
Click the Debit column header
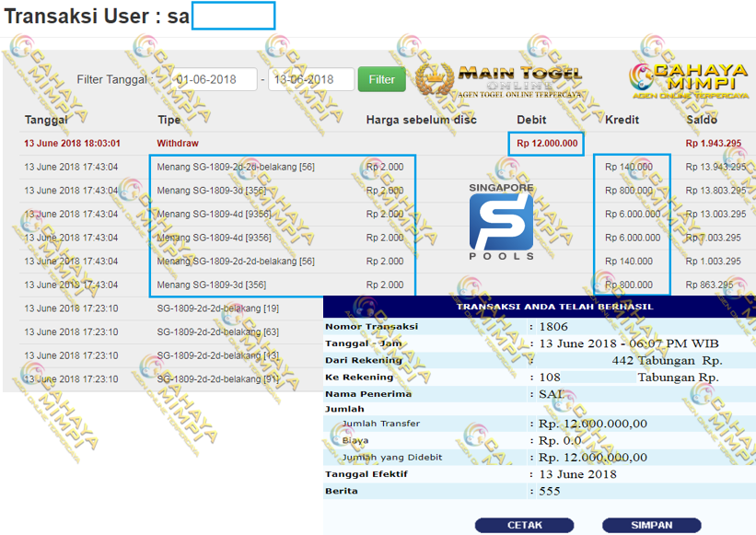pos(531,120)
